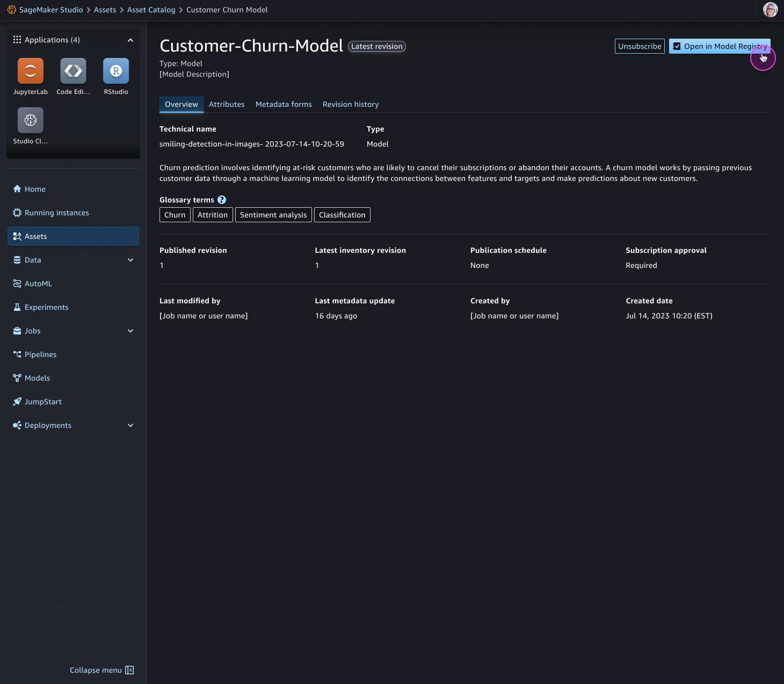Screen dimensions: 784x684
Task: Collapse the Applications panel chevron
Action: 130,40
